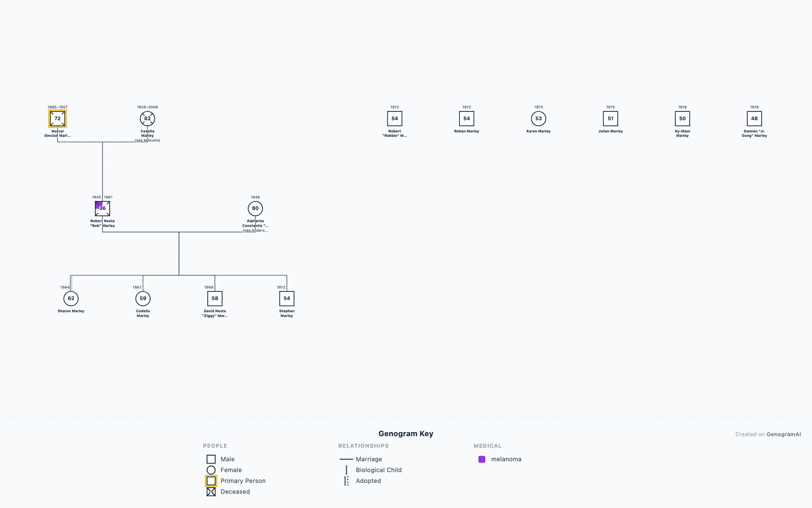
Task: Select daughter Cedella Marley node aged 59
Action: pyautogui.click(x=143, y=298)
